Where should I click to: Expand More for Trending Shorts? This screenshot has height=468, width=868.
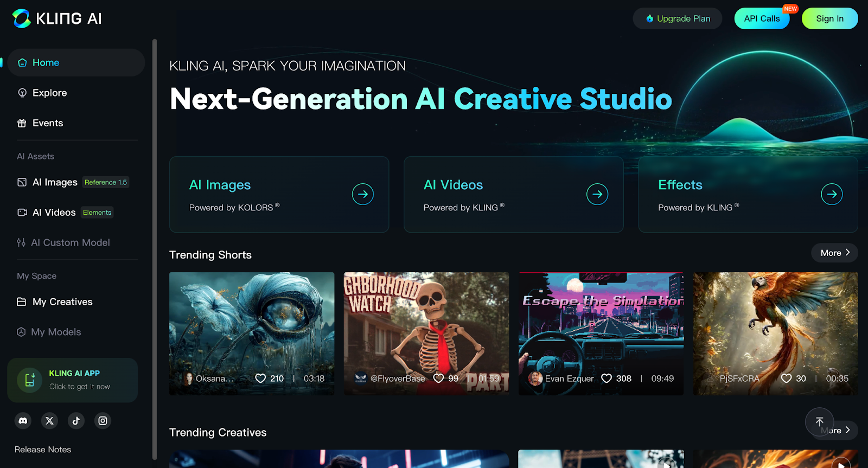[834, 253]
